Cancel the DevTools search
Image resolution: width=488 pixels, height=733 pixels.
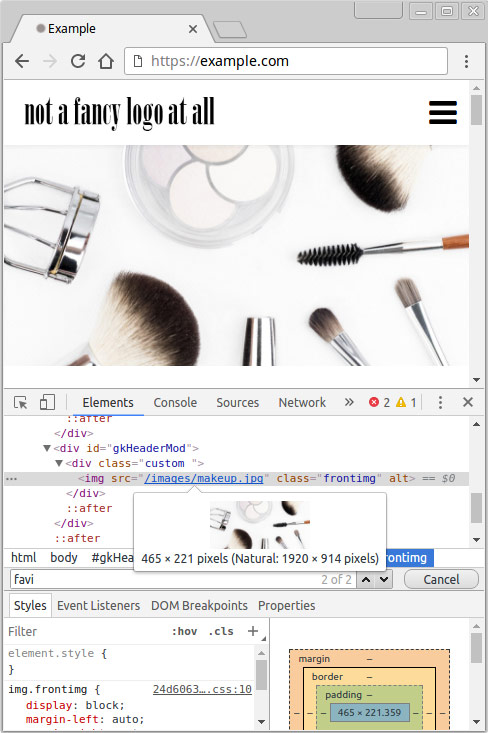click(441, 579)
